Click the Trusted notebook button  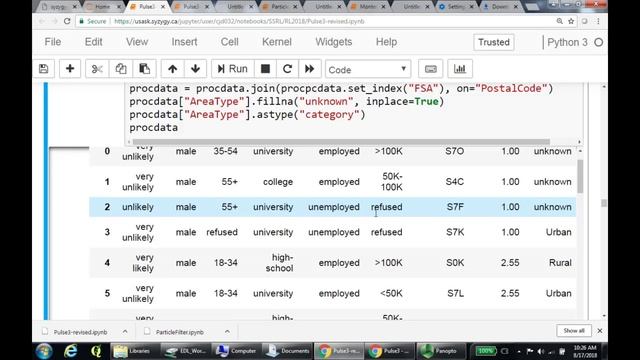click(x=494, y=42)
